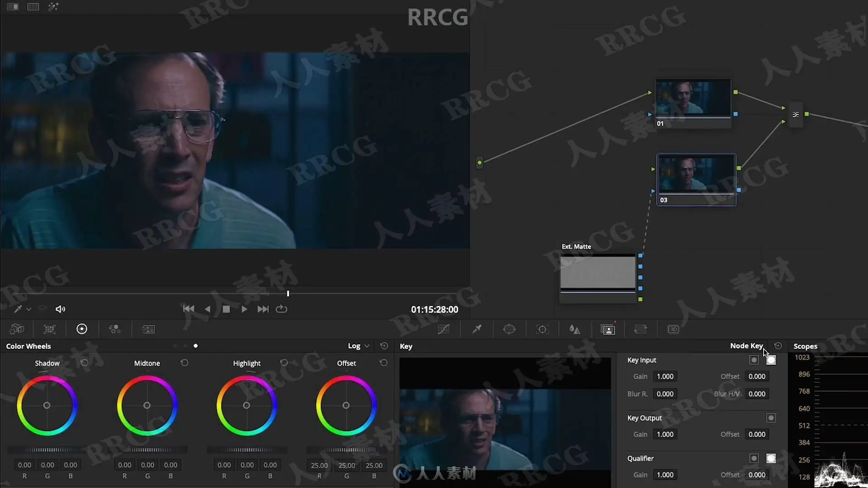Click the Midtone color wheel center
This screenshot has height=488, width=868.
147,405
